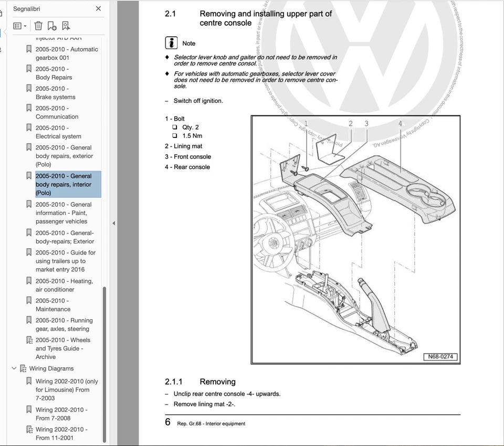
Task: Select the 2005-2010 Electrical system bookmark
Action: pos(57,132)
